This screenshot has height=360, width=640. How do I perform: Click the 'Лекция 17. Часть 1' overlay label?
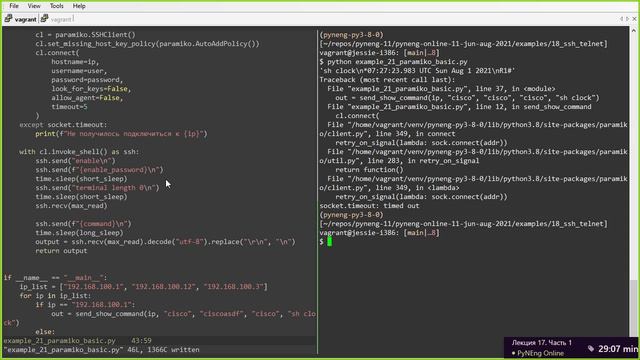click(542, 342)
